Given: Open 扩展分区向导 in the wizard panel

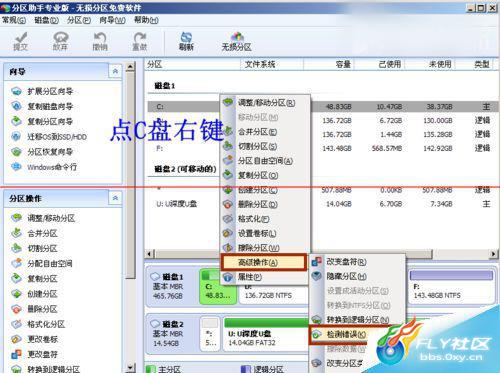Looking at the screenshot, I should (50, 91).
